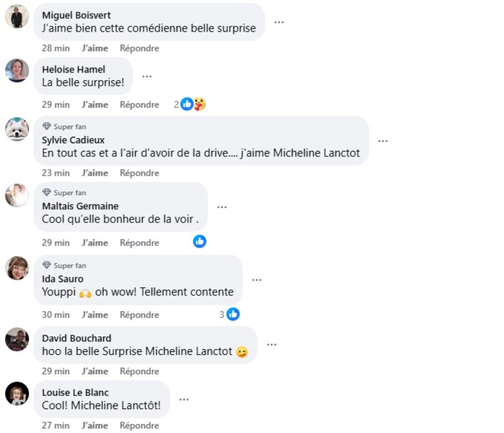Open Miguel Boisvert's profile picture
The height and width of the screenshot is (433, 504).
pyautogui.click(x=17, y=16)
